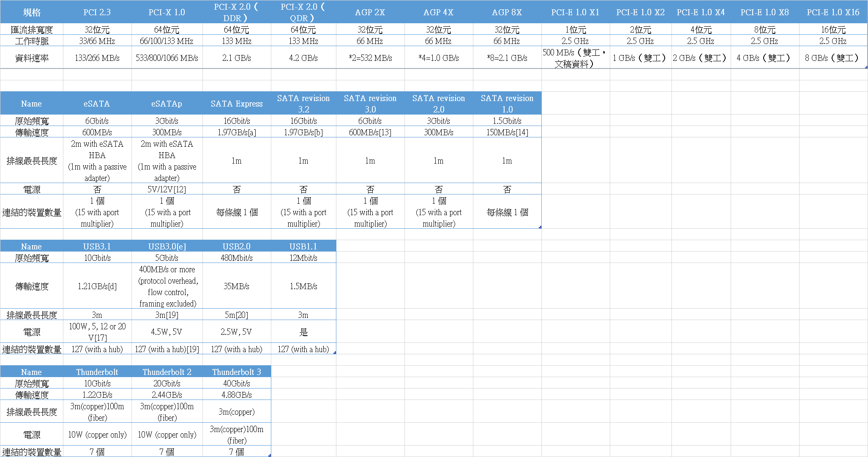Select the 1.5Gbit/s cell
The image size is (868, 457).
[x=507, y=120]
